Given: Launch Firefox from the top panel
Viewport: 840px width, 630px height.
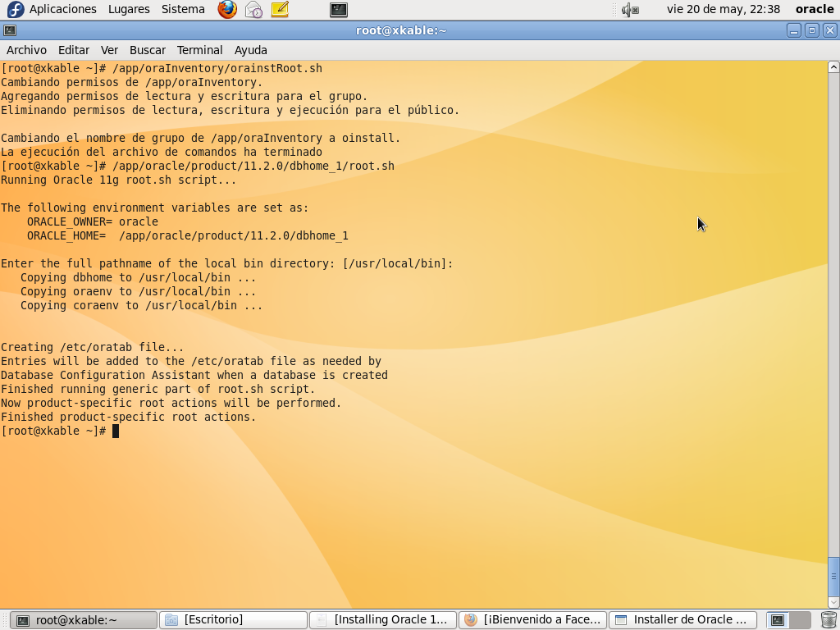Looking at the screenshot, I should (x=227, y=9).
